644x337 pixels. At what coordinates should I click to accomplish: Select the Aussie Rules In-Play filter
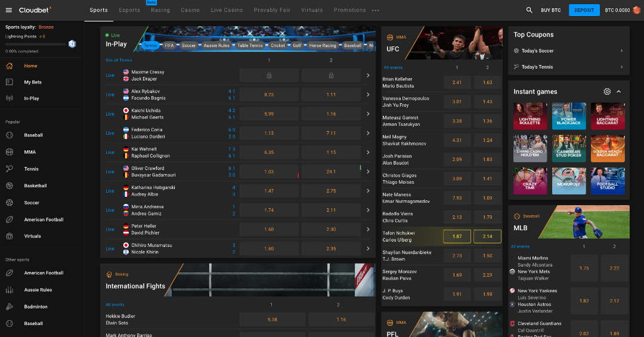(216, 45)
